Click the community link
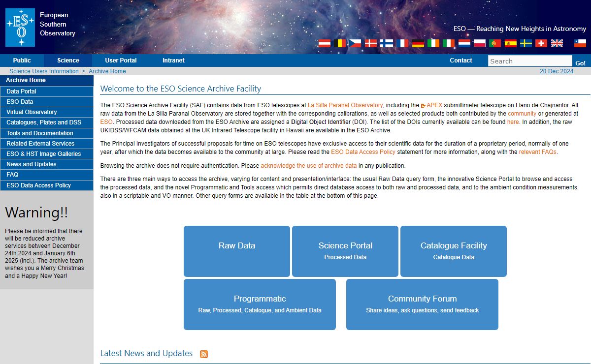This screenshot has width=591, height=364. [x=522, y=113]
